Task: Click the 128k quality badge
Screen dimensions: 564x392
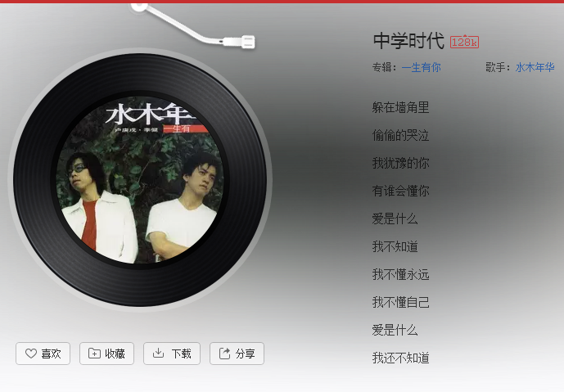Action: click(x=464, y=42)
